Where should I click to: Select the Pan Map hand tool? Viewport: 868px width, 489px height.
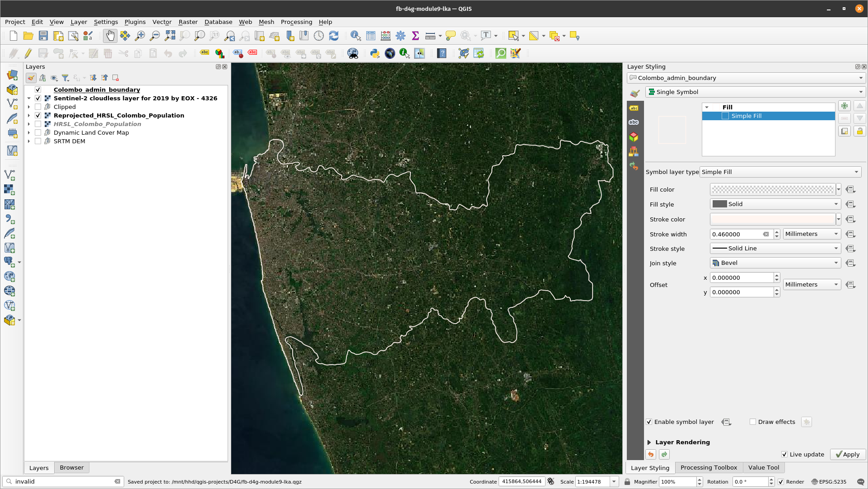tap(110, 36)
